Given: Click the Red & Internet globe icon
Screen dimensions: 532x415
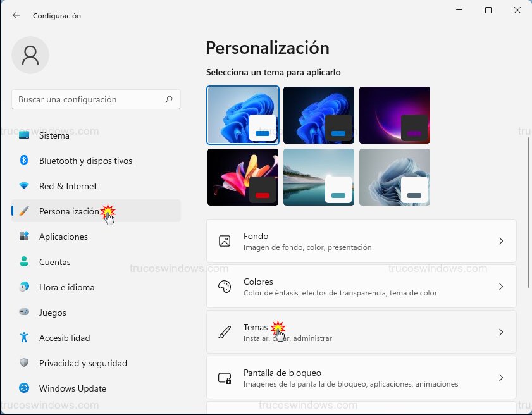Looking at the screenshot, I should click(x=22, y=186).
